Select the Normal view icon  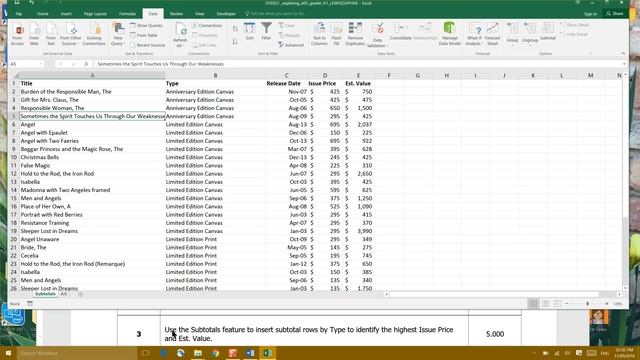coord(533,304)
